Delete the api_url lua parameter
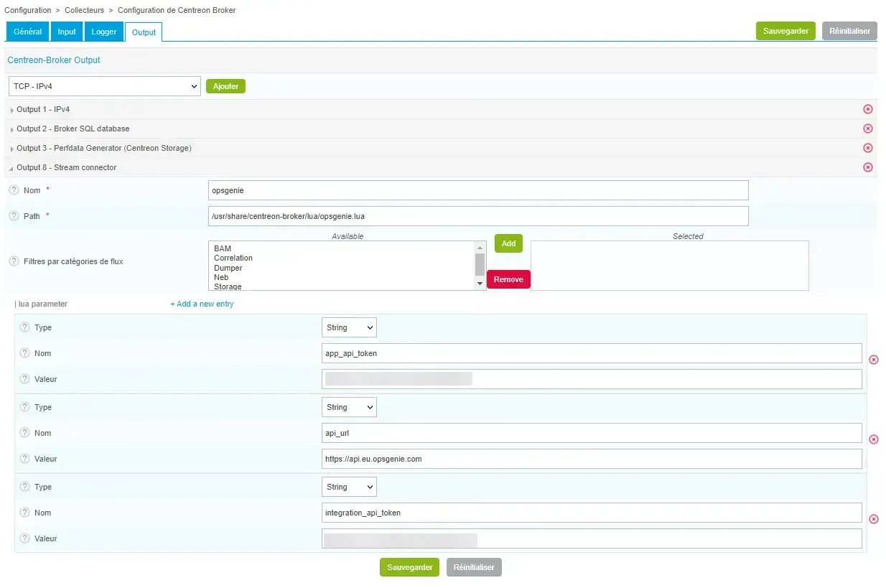 (873, 439)
